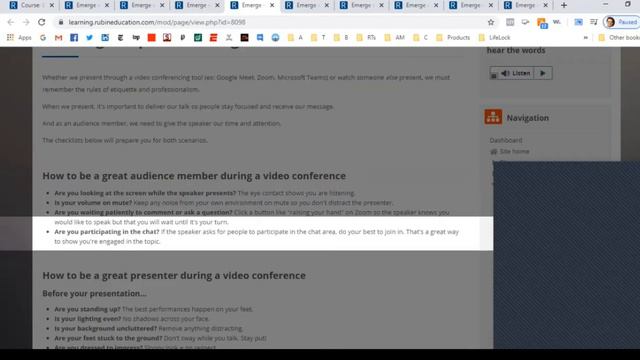Image resolution: width=640 pixels, height=360 pixels.
Task: Open the A bookmarks folder
Action: (295, 38)
